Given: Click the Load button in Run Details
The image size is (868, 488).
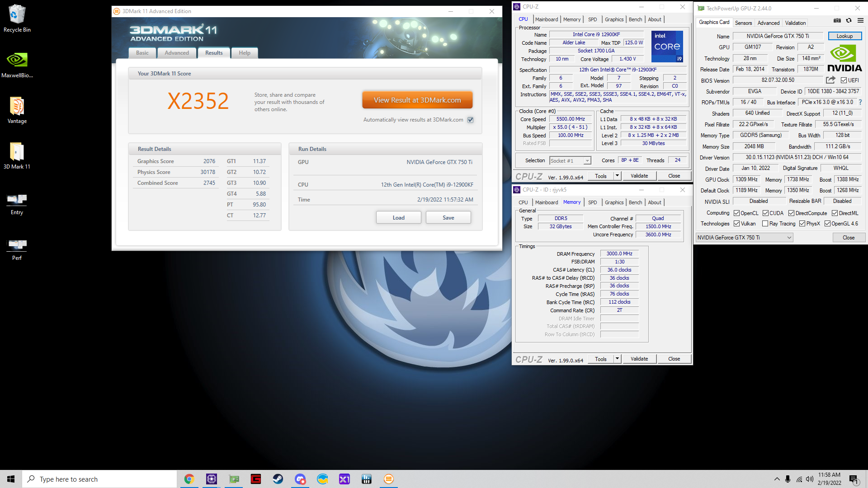Looking at the screenshot, I should click(398, 217).
